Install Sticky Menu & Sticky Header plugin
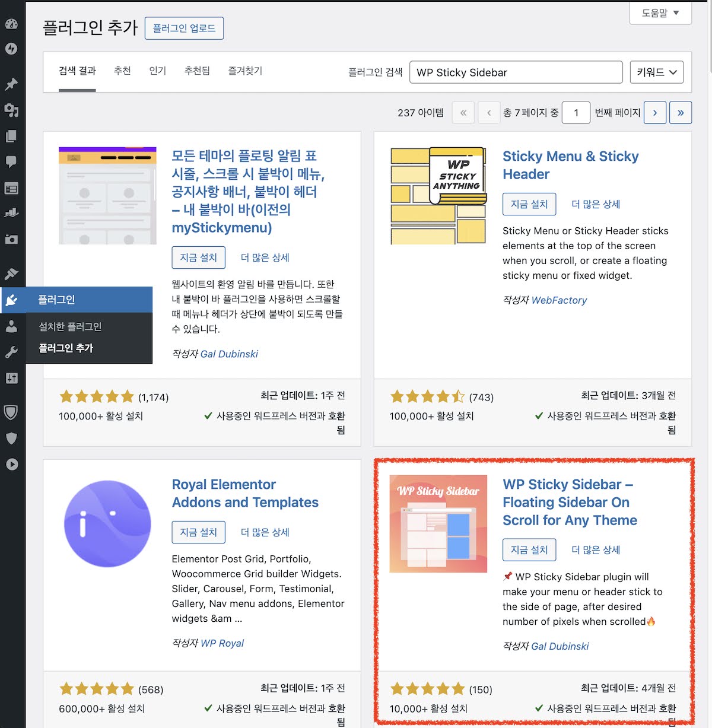 tap(529, 204)
